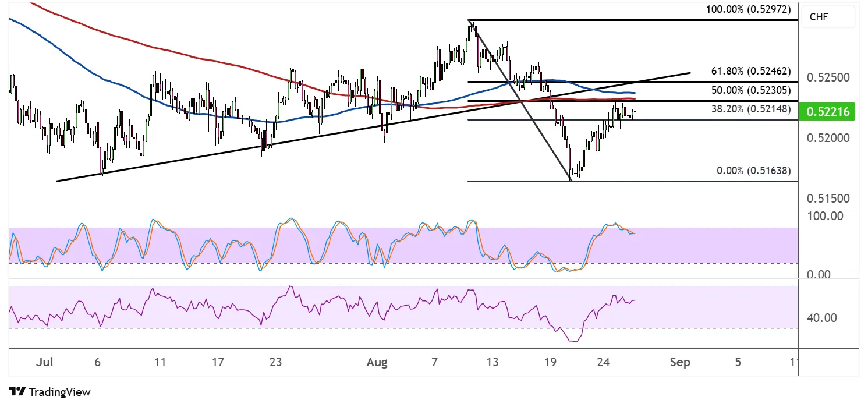Click the 50.00% (0.52305) Fibonacci label
Viewport: 868px width, 407px height.
point(750,91)
